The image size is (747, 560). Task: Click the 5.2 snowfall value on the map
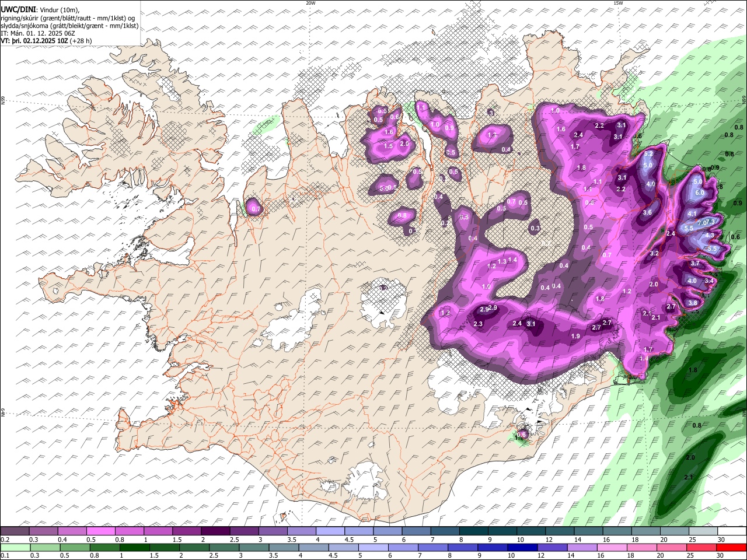pyautogui.click(x=648, y=154)
